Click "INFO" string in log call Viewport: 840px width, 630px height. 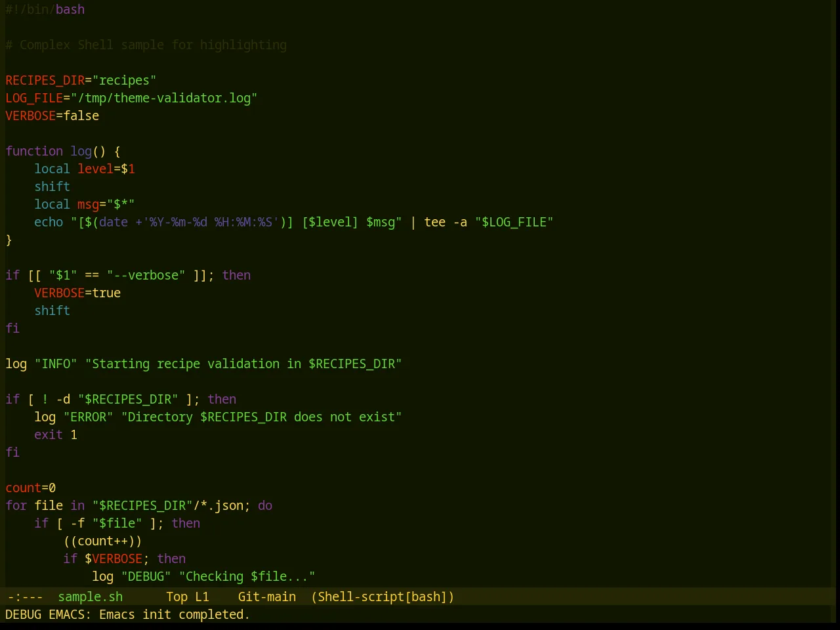tap(56, 364)
